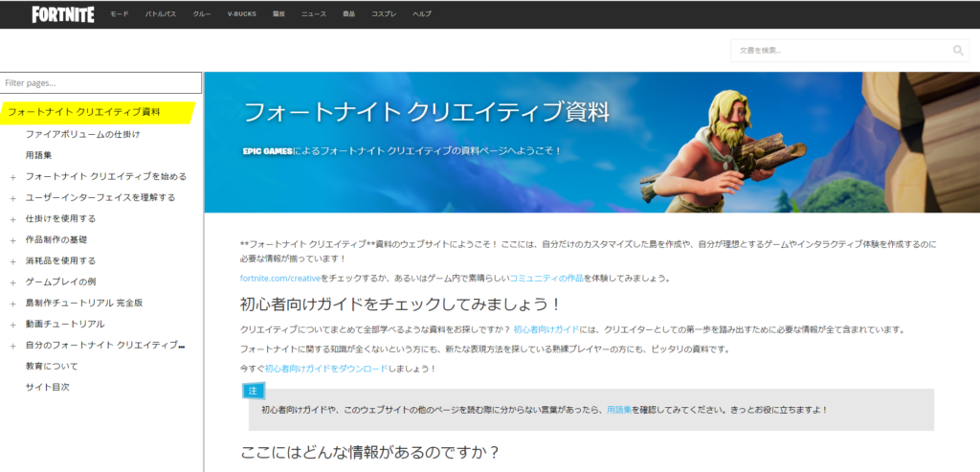This screenshot has width=980, height=472.
Task: Expand the ゲームプレイの例 section
Action: click(12, 282)
